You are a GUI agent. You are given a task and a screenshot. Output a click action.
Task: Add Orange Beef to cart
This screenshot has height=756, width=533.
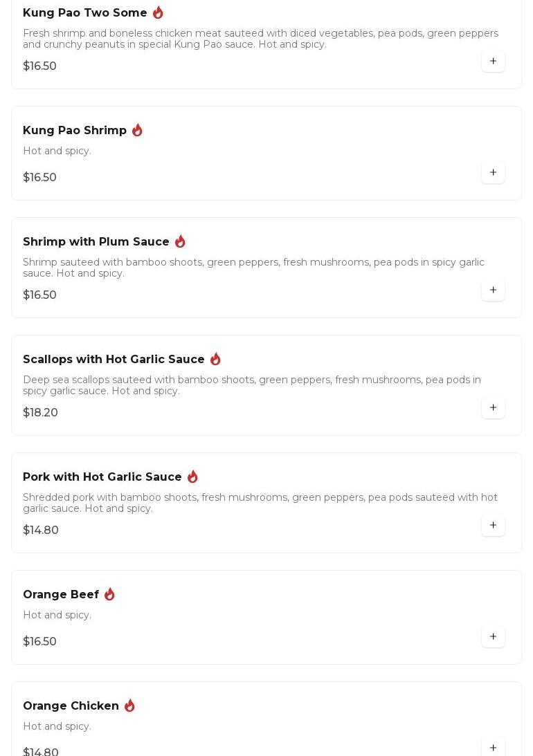(x=493, y=637)
